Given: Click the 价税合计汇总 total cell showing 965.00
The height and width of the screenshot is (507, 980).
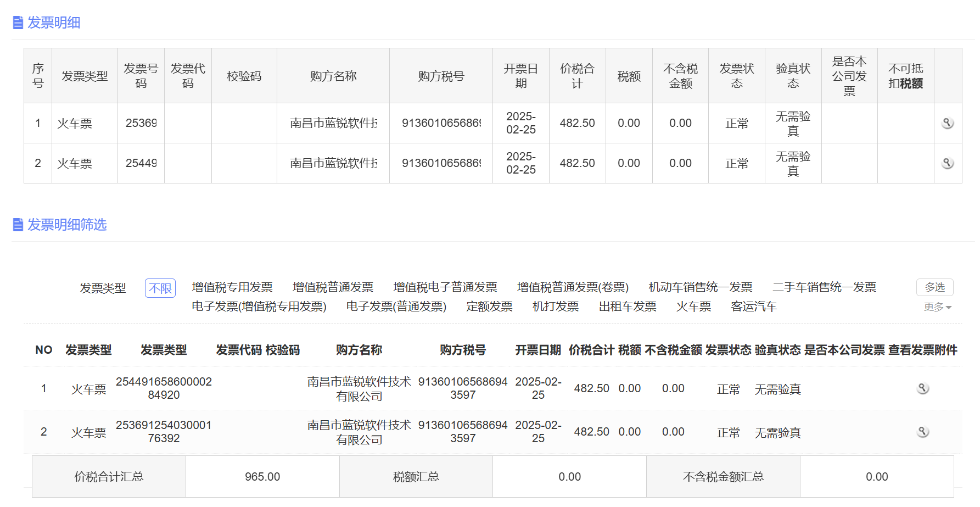Looking at the screenshot, I should click(262, 476).
